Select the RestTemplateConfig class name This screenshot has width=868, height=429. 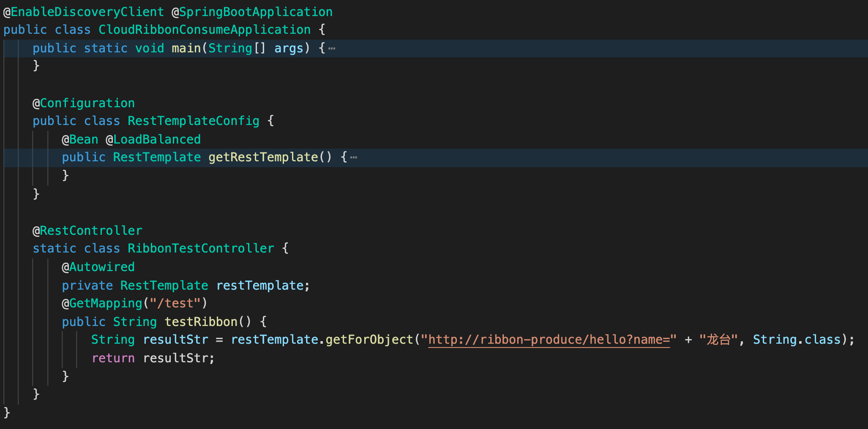point(194,121)
